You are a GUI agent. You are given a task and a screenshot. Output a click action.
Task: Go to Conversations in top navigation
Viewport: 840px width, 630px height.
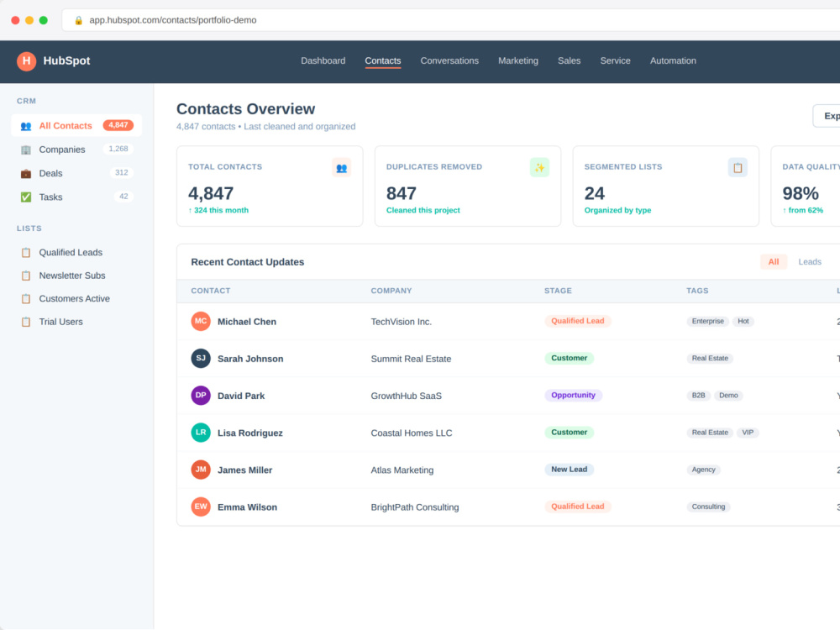pos(449,61)
